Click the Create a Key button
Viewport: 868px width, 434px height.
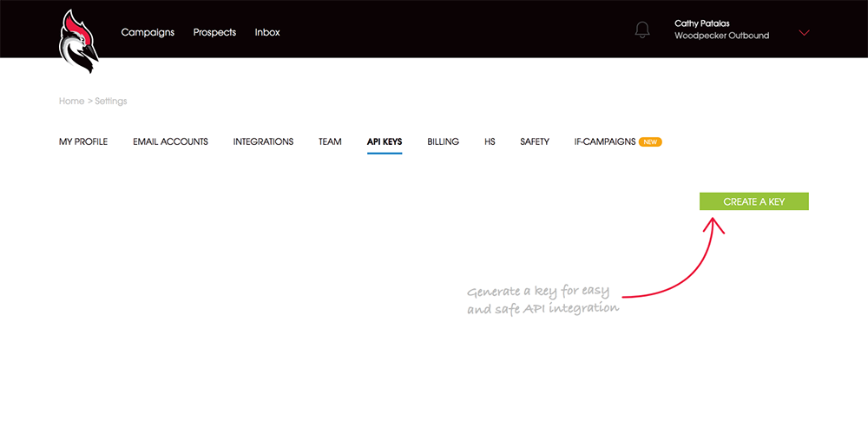[x=754, y=201]
